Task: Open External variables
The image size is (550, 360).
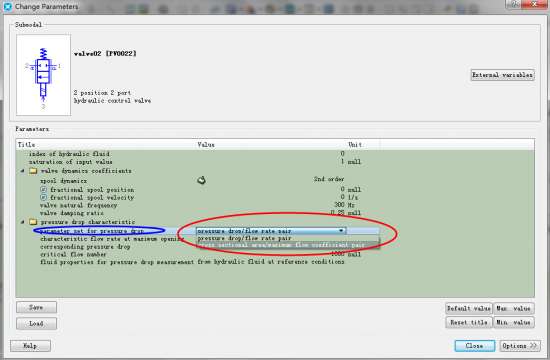Action: tap(502, 75)
